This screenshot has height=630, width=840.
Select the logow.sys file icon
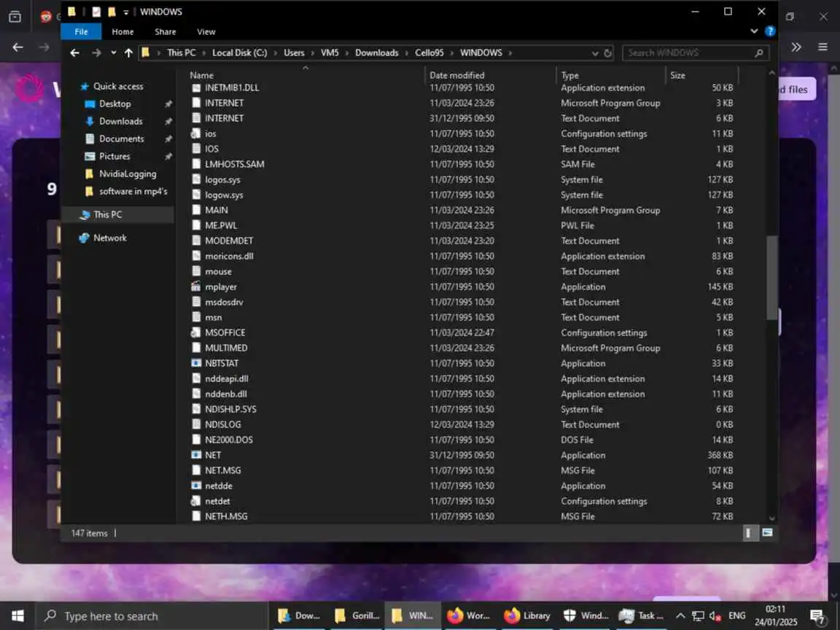tap(196, 195)
